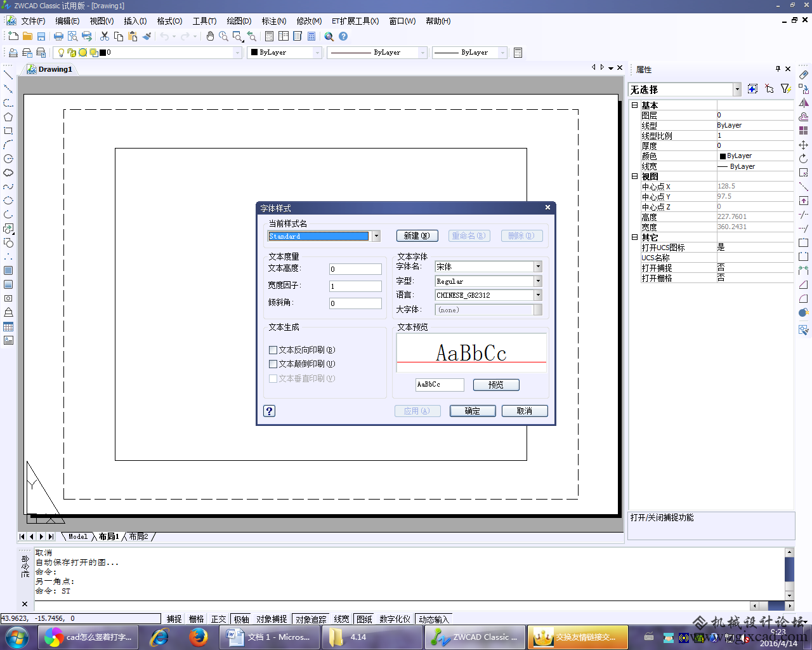812x650 pixels.
Task: Switch to the 布局2 layout tab
Action: [139, 537]
